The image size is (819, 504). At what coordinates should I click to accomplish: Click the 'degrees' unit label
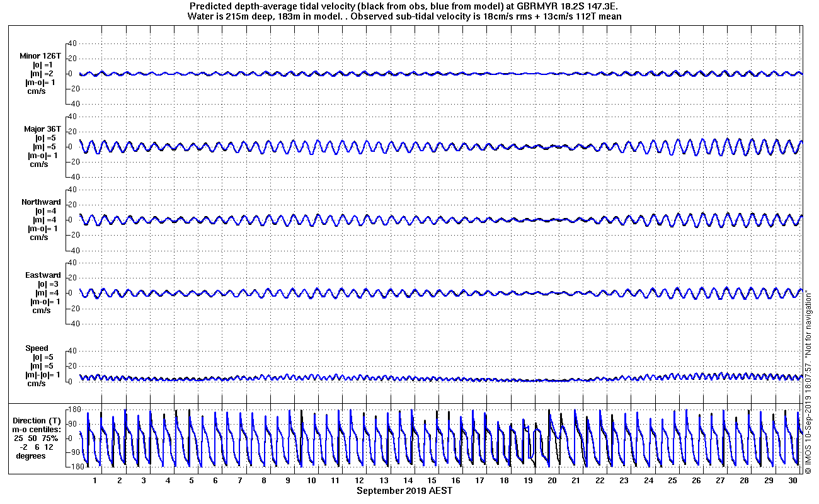pyautogui.click(x=31, y=456)
